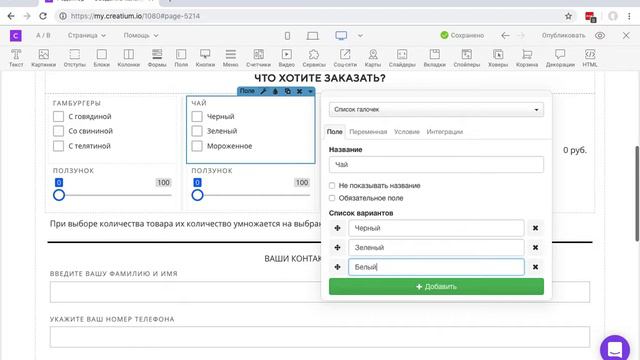Viewport: 640px width, 360px height.
Task: Select the HTML tool
Action: 590,58
